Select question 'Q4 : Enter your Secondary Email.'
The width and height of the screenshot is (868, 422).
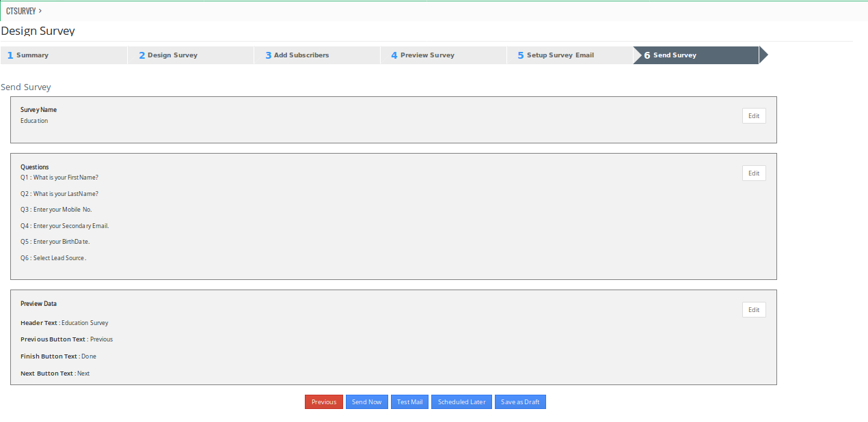(65, 226)
